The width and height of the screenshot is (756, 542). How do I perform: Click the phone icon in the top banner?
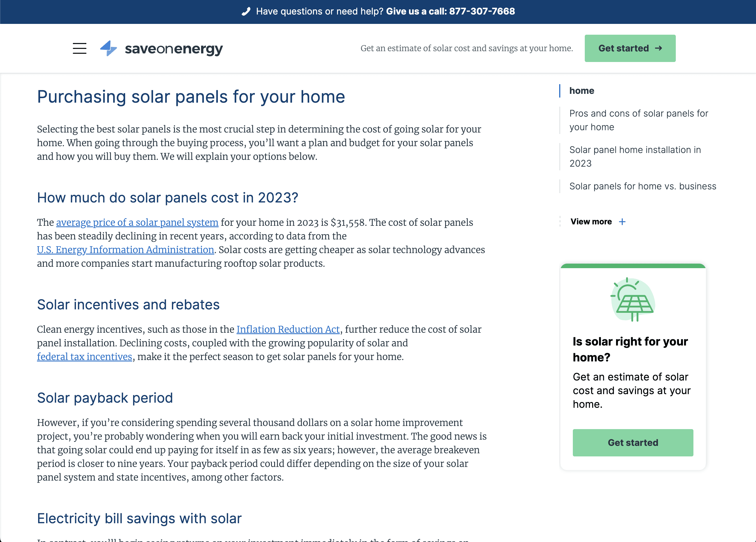[x=246, y=12]
